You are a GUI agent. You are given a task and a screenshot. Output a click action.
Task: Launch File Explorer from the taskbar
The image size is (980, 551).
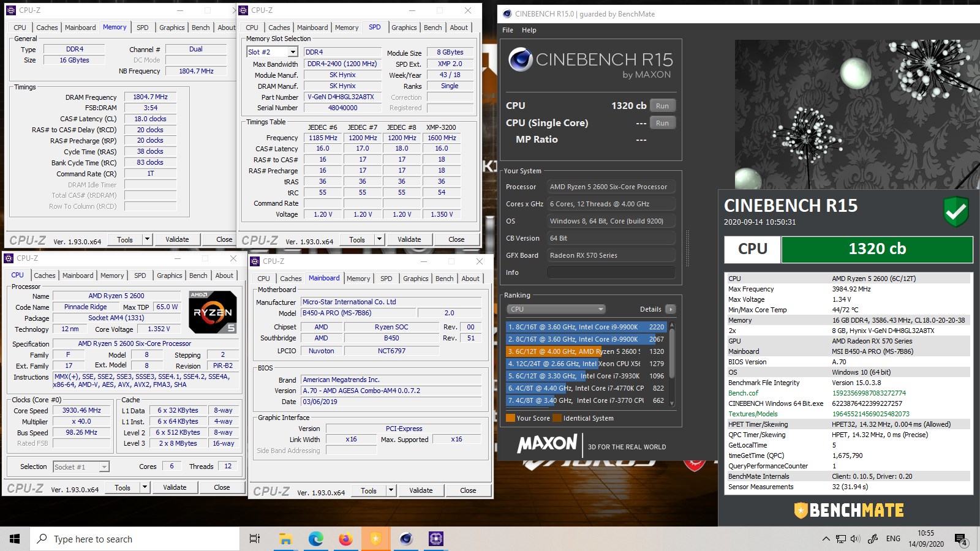pos(285,539)
